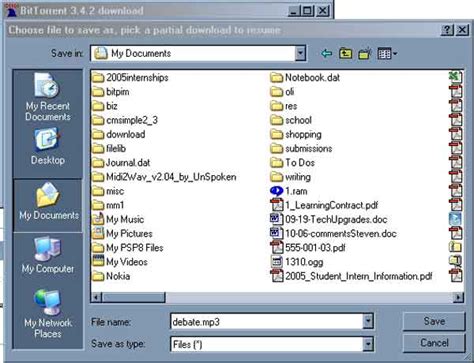Select the oli folder

pos(282,92)
